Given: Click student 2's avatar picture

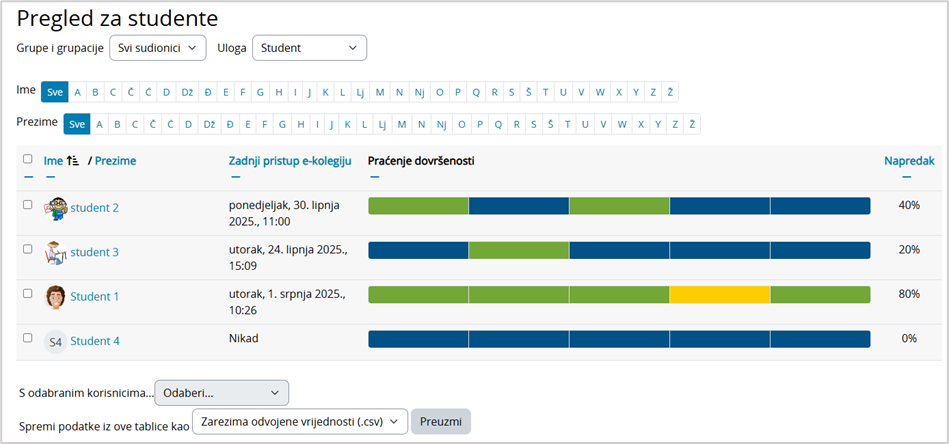Looking at the screenshot, I should point(56,208).
